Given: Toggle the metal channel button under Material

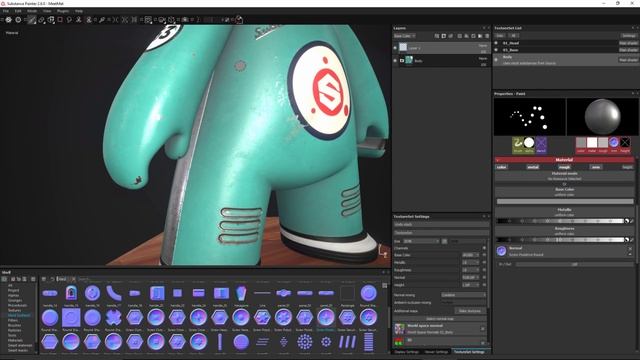Looking at the screenshot, I should pyautogui.click(x=533, y=167).
